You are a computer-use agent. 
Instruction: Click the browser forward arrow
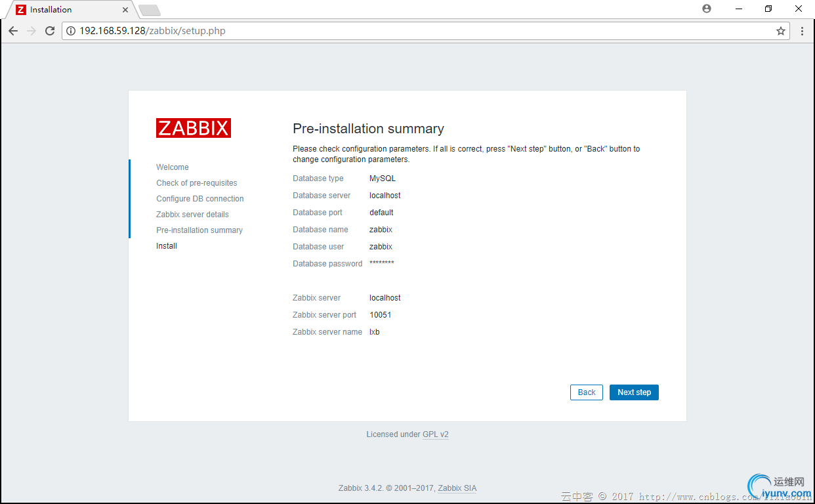coord(31,31)
